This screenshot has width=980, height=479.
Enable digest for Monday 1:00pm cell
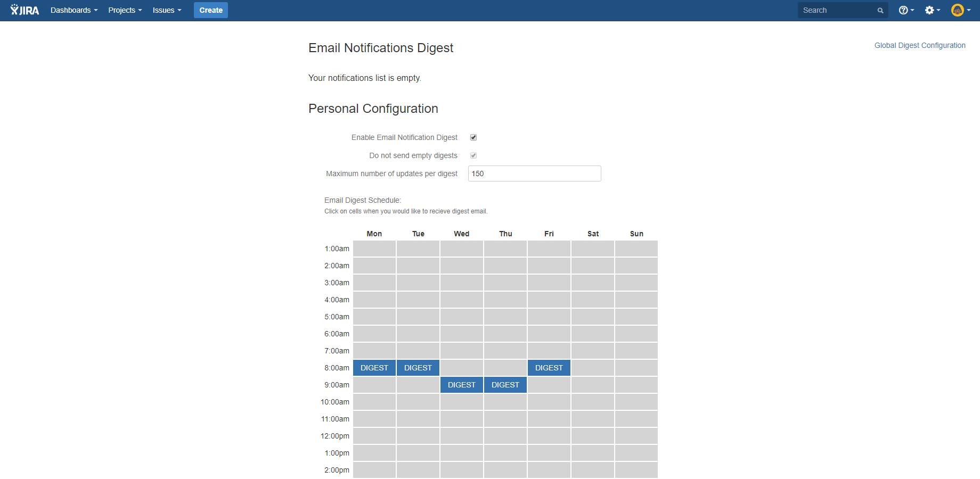click(374, 453)
